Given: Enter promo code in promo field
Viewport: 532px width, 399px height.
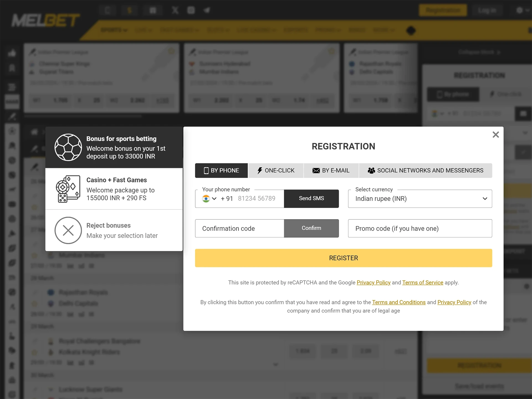Looking at the screenshot, I should (420, 228).
